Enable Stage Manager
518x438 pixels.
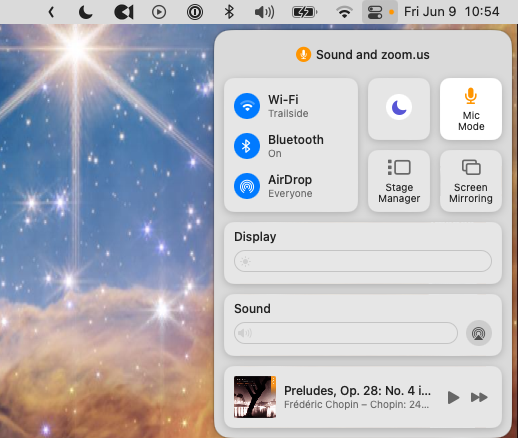(x=399, y=181)
